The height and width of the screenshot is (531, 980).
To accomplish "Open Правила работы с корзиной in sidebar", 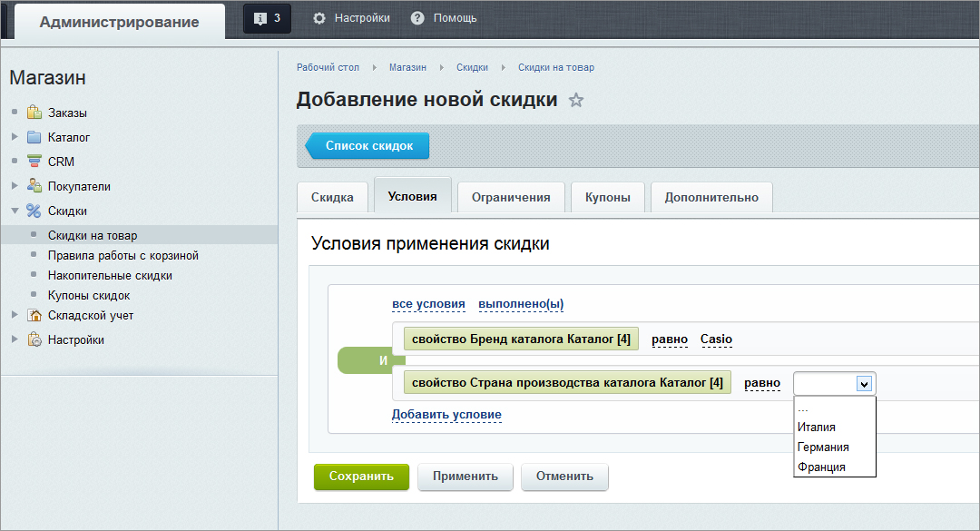I will point(123,255).
